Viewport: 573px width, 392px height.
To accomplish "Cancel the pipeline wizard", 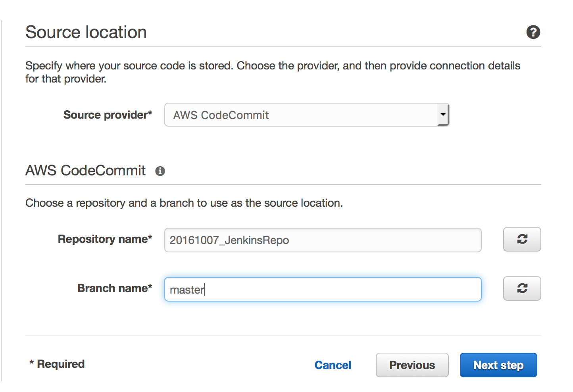I will [333, 365].
